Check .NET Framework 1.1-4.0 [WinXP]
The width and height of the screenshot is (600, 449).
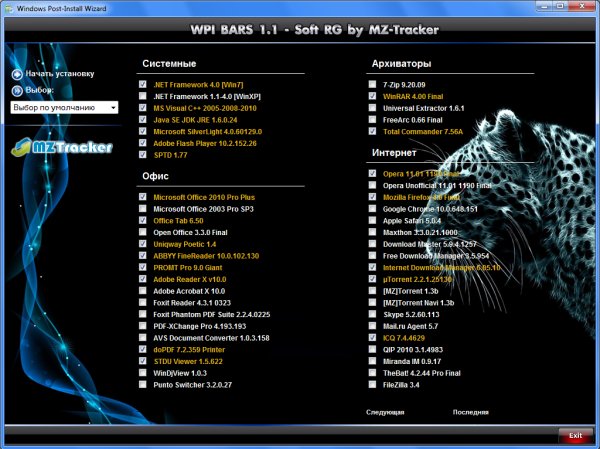click(x=143, y=96)
